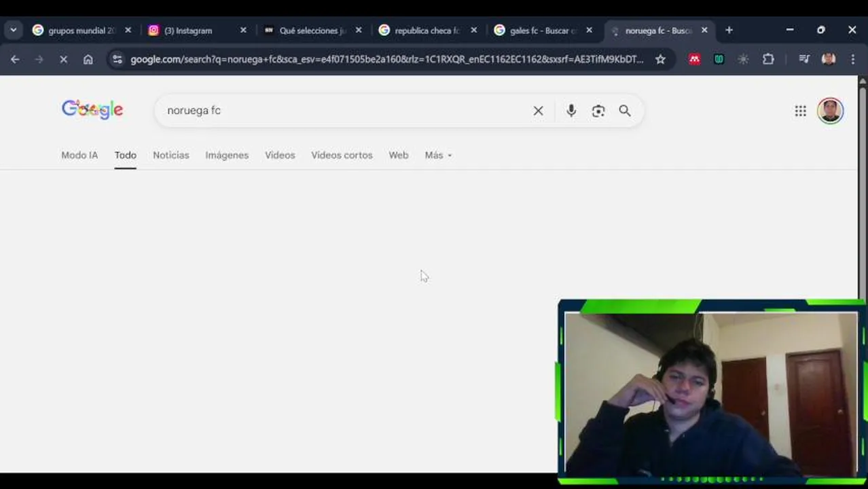Open the green extension icon

pos(719,60)
